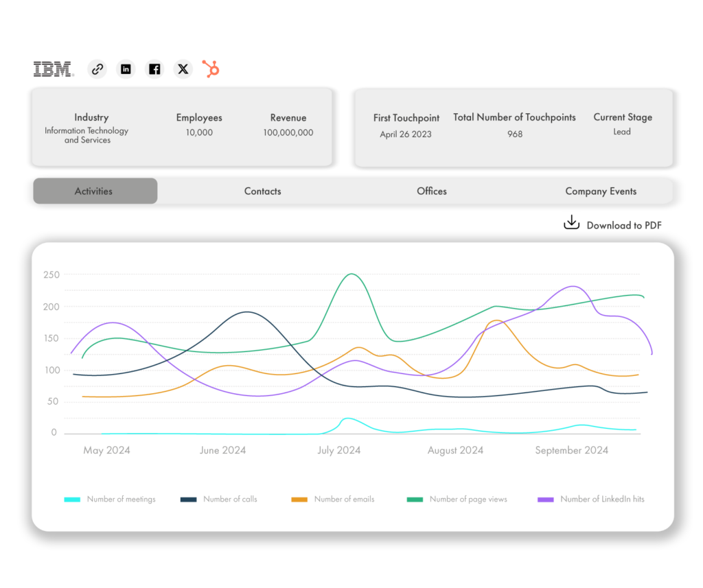Click the September 2024 axis label
This screenshot has height=588, width=703.
point(571,451)
